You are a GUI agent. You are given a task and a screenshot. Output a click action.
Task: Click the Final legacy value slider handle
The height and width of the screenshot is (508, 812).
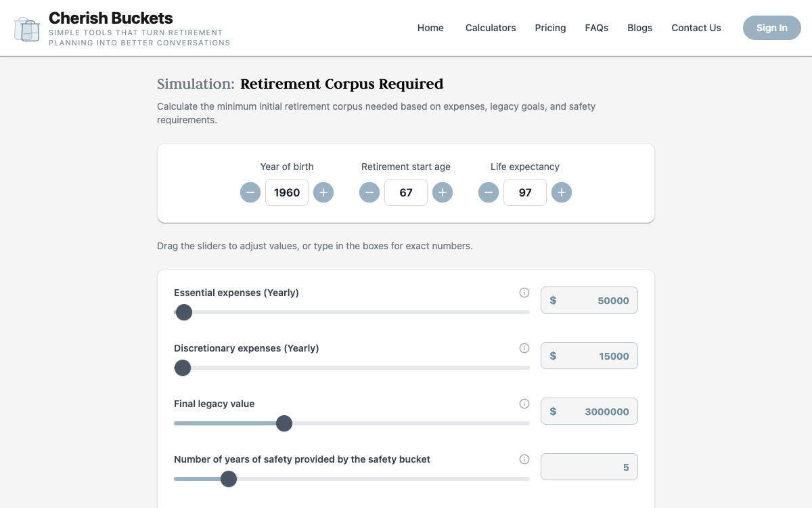(x=284, y=423)
